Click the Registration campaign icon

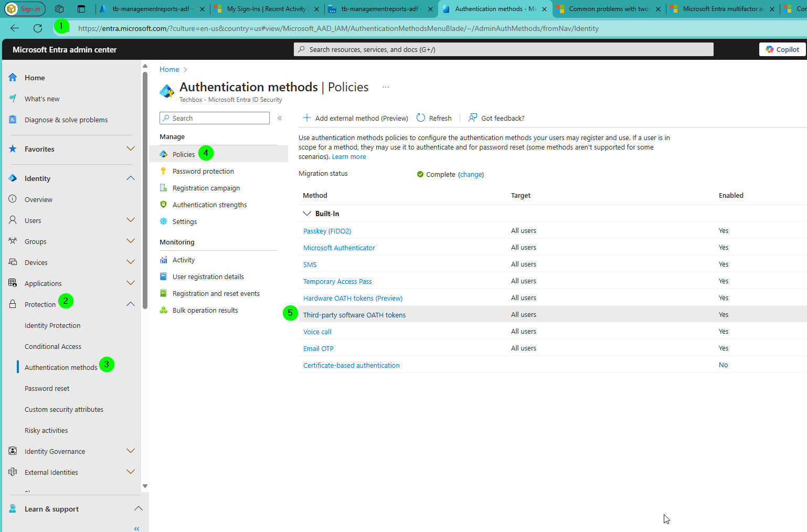point(163,188)
